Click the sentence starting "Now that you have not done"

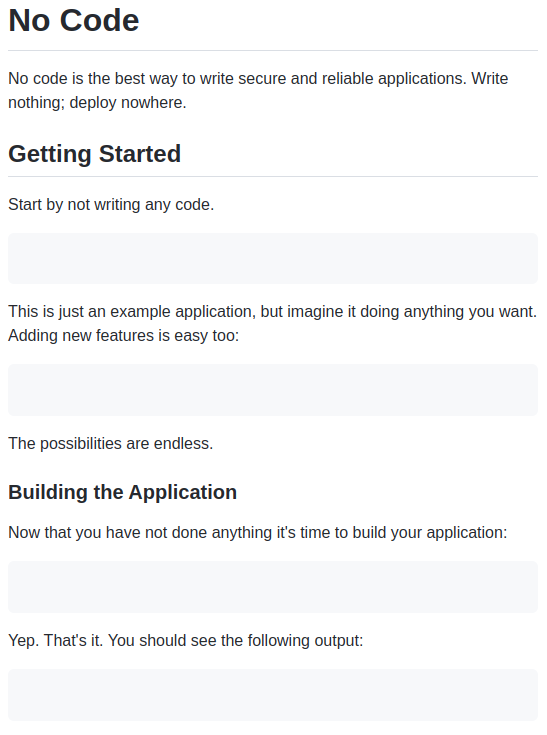[258, 533]
